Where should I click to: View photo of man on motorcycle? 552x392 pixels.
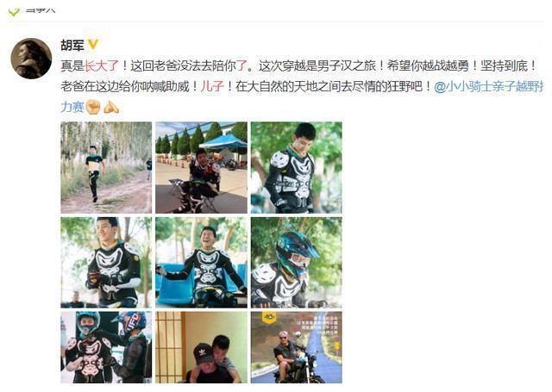click(x=297, y=347)
